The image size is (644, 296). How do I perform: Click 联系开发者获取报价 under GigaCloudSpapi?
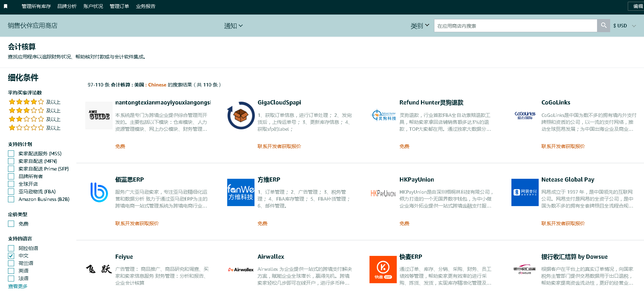pos(279,146)
